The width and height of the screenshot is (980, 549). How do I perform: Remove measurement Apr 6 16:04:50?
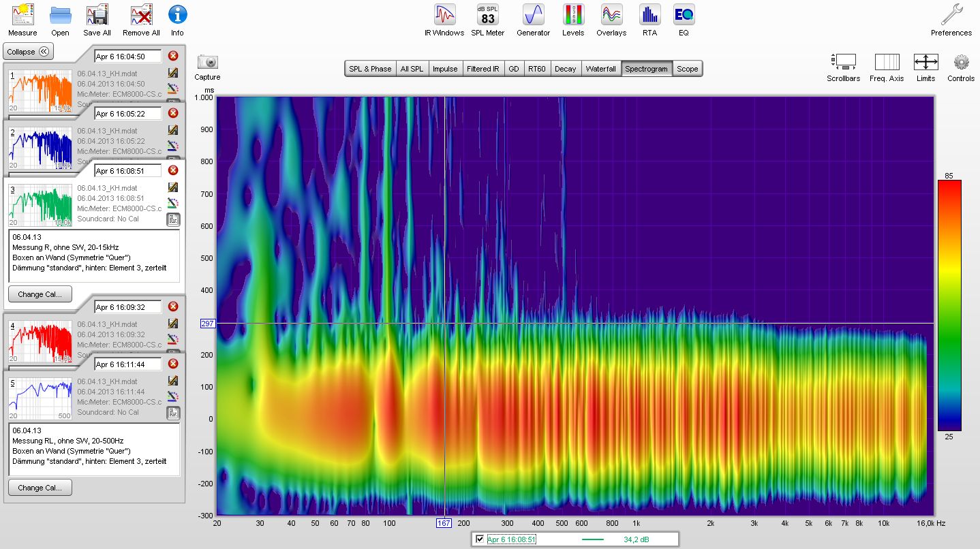[173, 56]
